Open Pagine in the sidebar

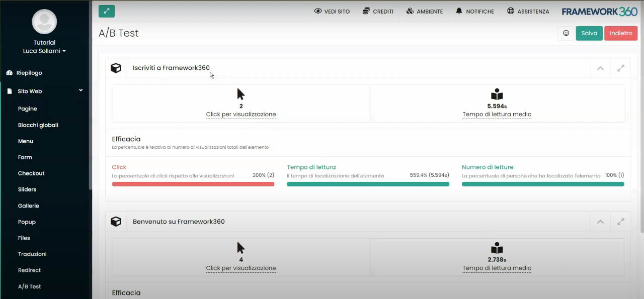(x=28, y=109)
